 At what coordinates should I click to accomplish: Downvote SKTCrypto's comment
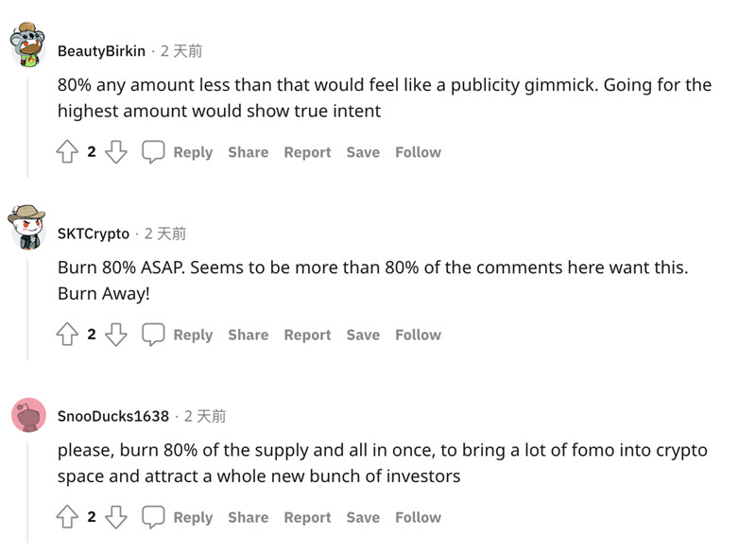[116, 335]
